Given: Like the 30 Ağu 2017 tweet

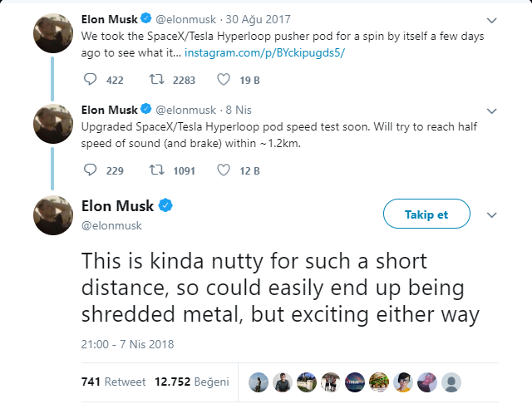Looking at the screenshot, I should (223, 80).
